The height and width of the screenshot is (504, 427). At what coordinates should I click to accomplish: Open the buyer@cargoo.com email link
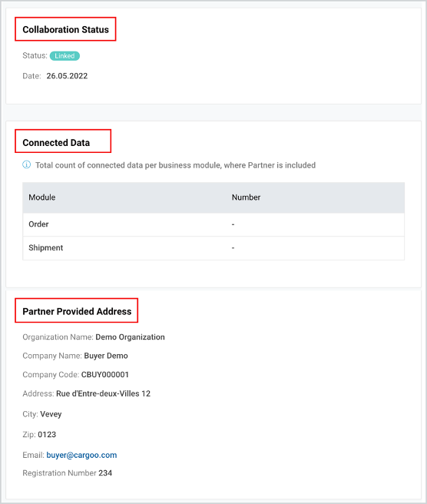click(81, 455)
